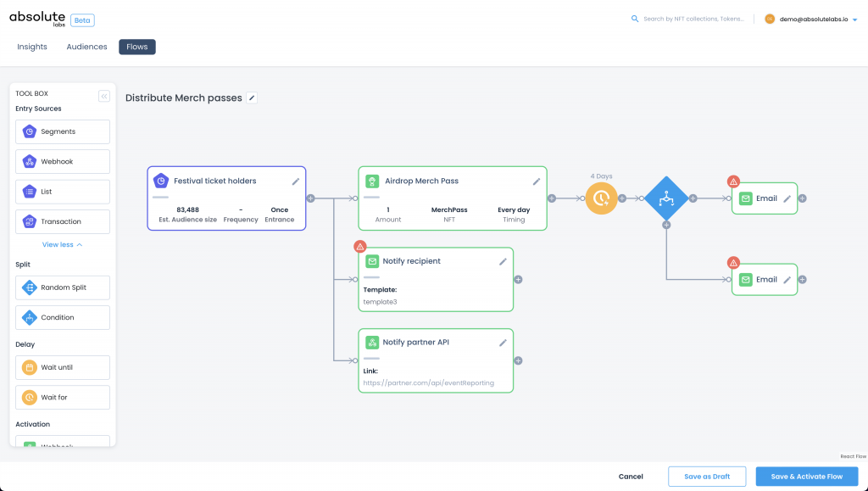Image resolution: width=868 pixels, height=491 pixels.
Task: Add a step after Airdrop Merch Pass
Action: 552,198
